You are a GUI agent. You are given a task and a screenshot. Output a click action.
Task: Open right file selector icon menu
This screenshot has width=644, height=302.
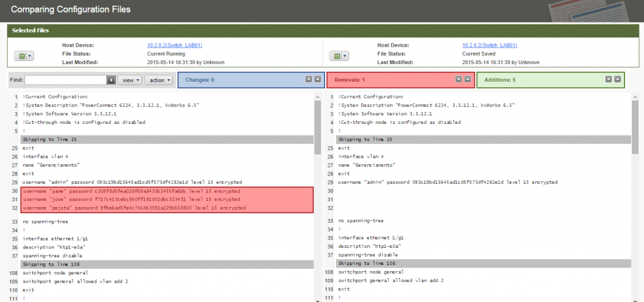339,56
